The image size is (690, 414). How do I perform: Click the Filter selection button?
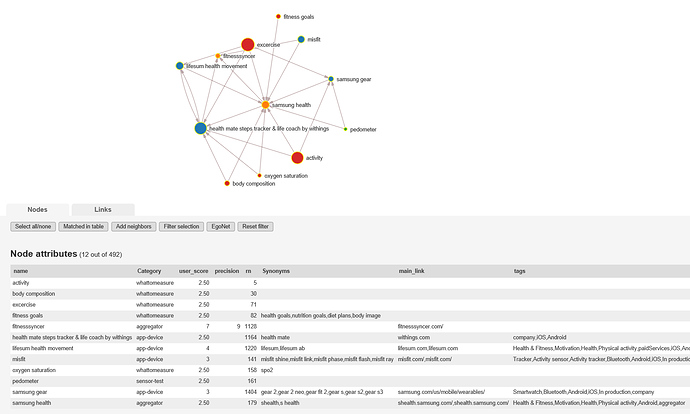pyautogui.click(x=181, y=227)
